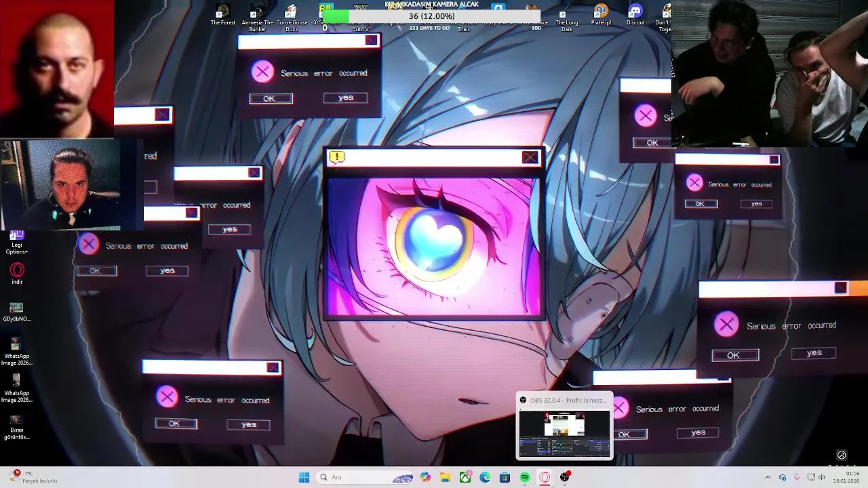Launch PlateUp! desktop shortcut
This screenshot has width=868, height=488.
[601, 15]
